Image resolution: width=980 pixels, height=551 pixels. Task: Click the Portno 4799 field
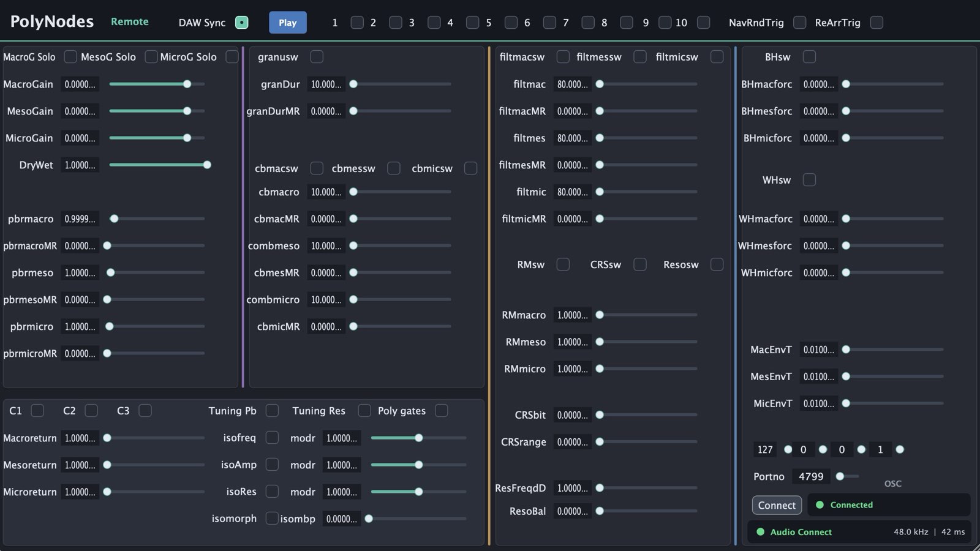click(x=811, y=476)
